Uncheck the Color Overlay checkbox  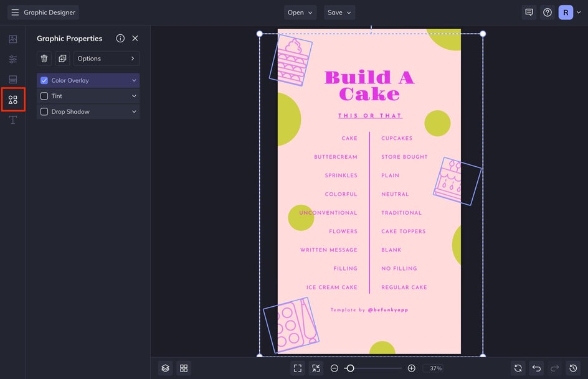coord(44,80)
